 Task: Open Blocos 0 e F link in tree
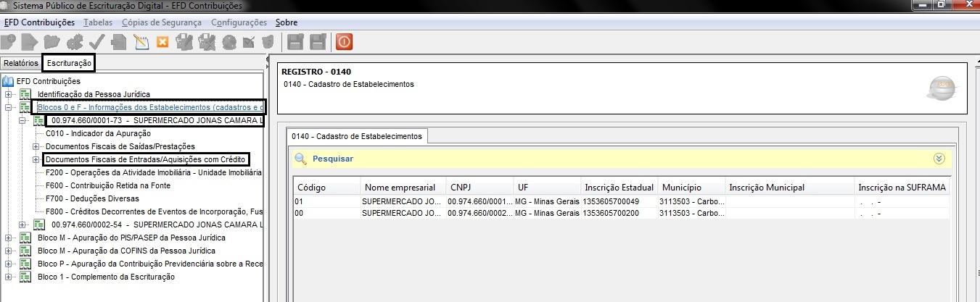pyautogui.click(x=151, y=107)
